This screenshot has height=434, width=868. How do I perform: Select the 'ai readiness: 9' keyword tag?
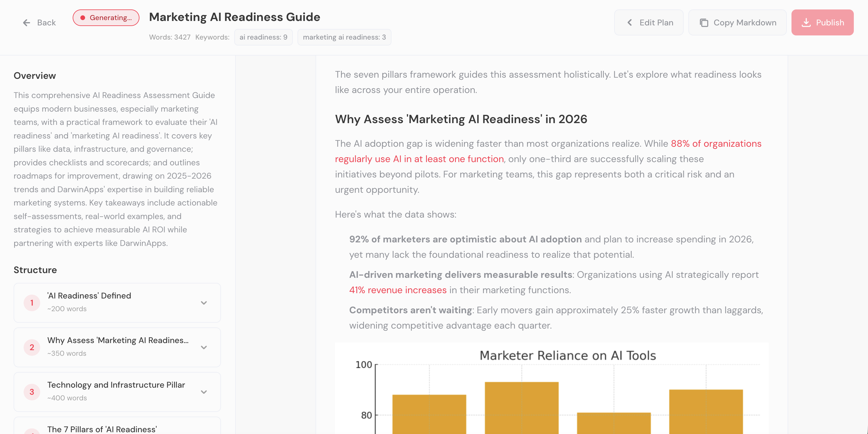[263, 37]
